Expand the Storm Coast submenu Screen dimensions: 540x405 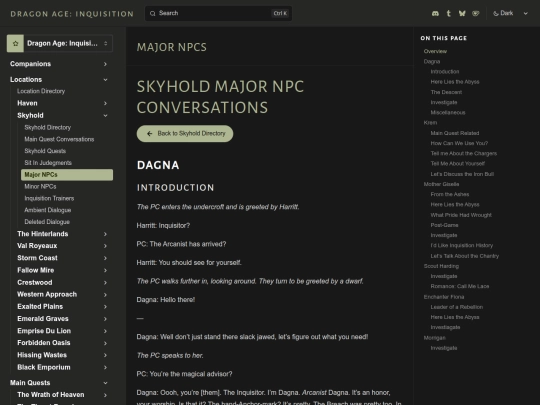click(105, 258)
